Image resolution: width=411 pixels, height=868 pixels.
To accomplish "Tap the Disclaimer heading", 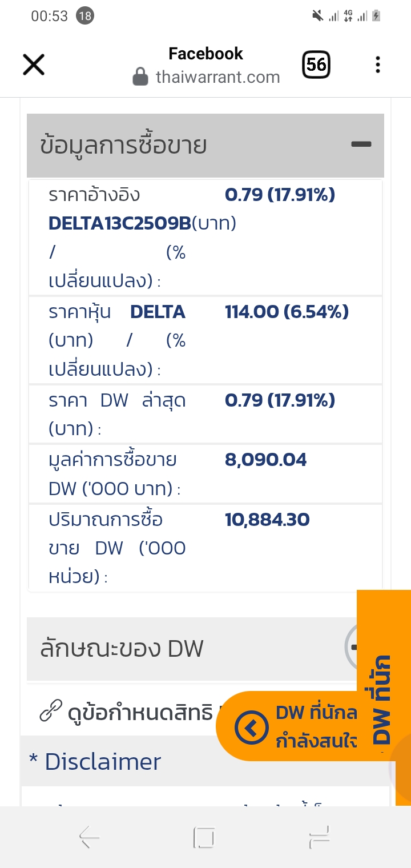I will 95,762.
